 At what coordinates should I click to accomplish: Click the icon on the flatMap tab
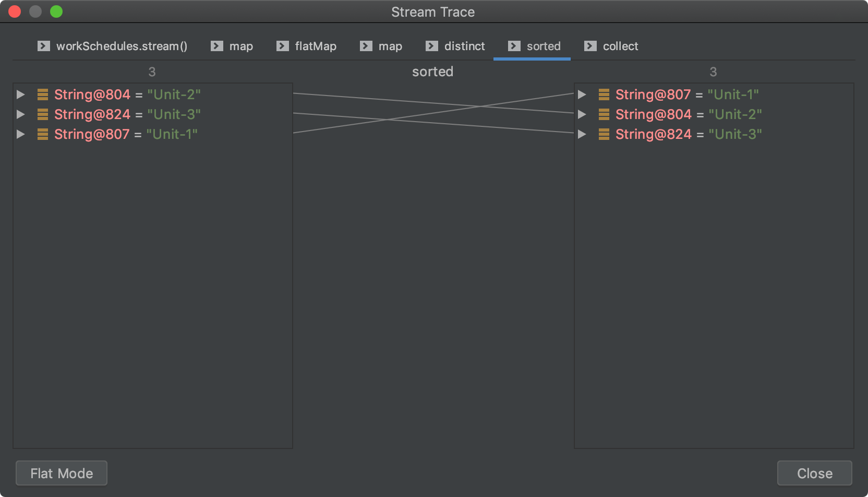283,46
